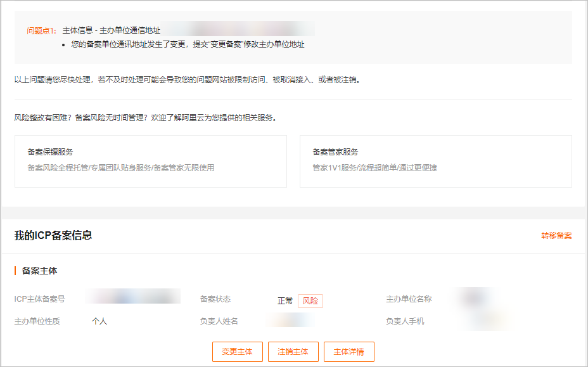Click the 问题点1 label
The image size is (588, 367).
(x=41, y=31)
